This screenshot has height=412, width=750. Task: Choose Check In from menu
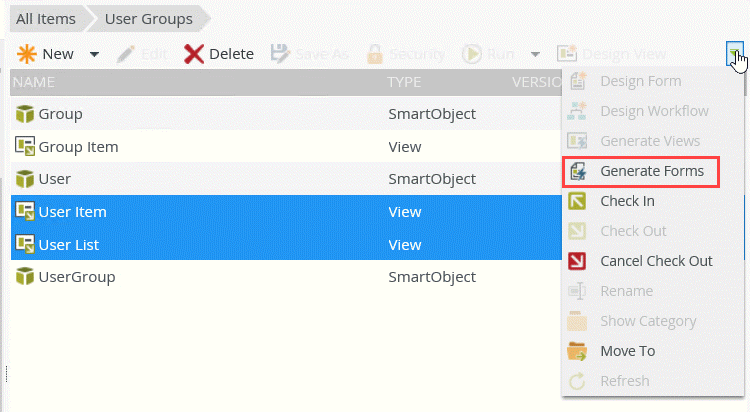(x=628, y=201)
